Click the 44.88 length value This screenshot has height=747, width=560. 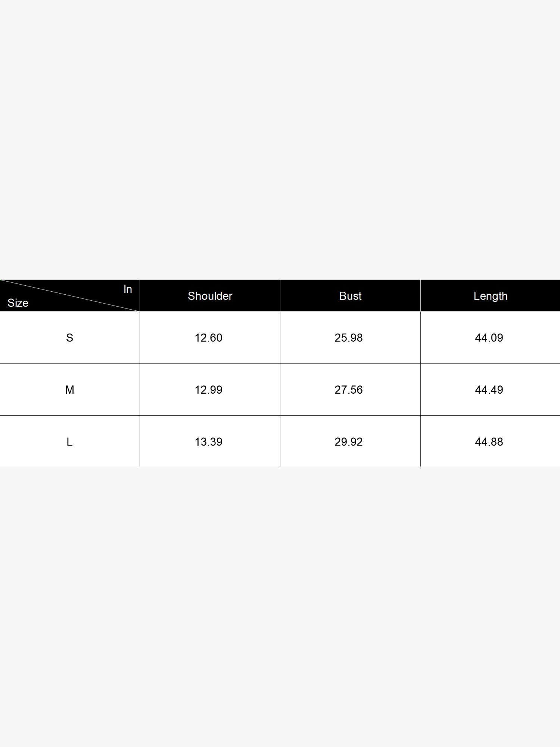point(489,442)
